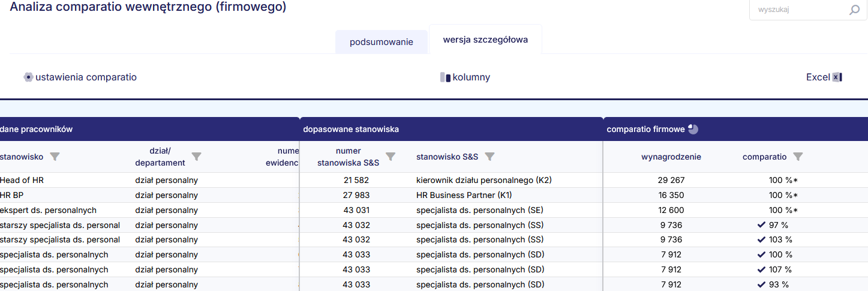Click the dopasowane stanowiska group header
868x291 pixels.
(x=351, y=129)
